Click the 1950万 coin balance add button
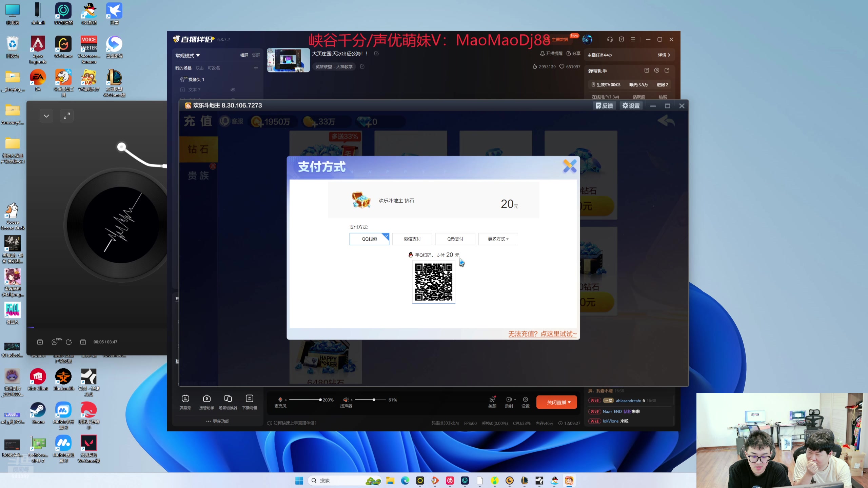Screen dimensions: 868x488 [257, 122]
